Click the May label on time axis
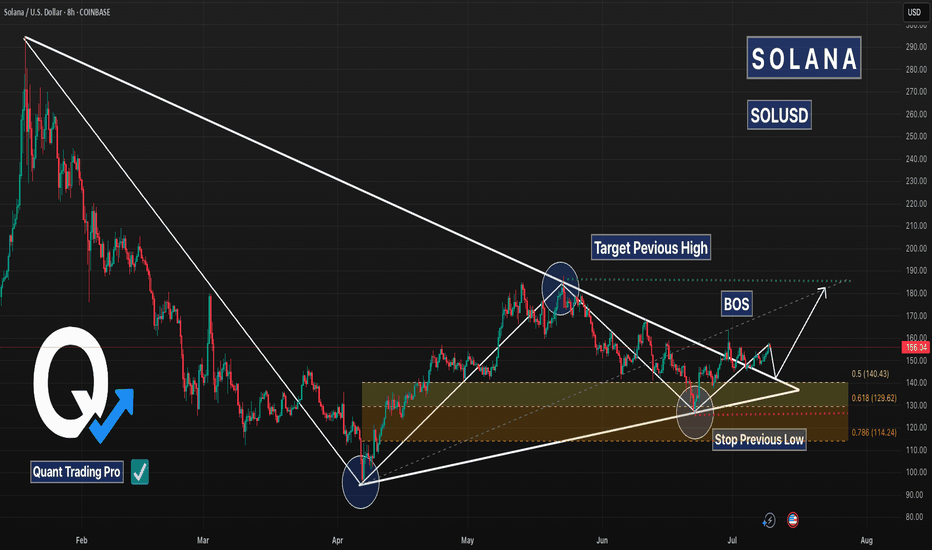The width and height of the screenshot is (932, 550). pyautogui.click(x=467, y=540)
